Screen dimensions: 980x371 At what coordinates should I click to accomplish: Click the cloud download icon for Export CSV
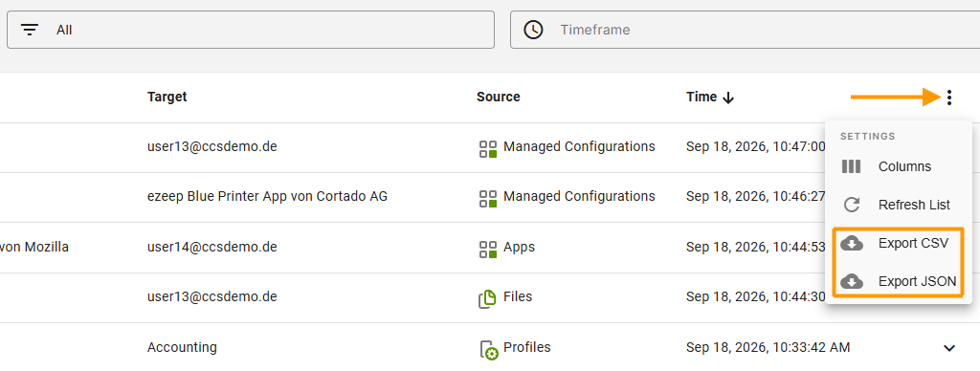click(x=851, y=243)
